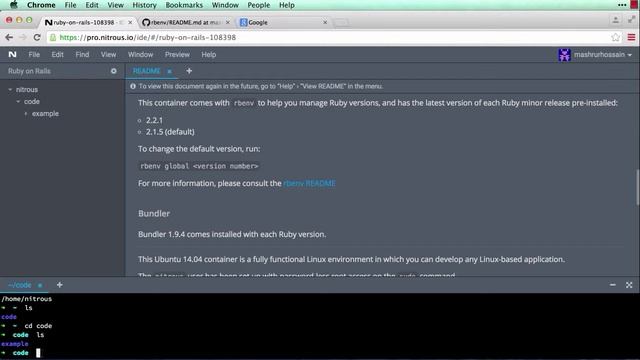The image size is (640, 360).
Task: Open the Find menu
Action: 82,55
